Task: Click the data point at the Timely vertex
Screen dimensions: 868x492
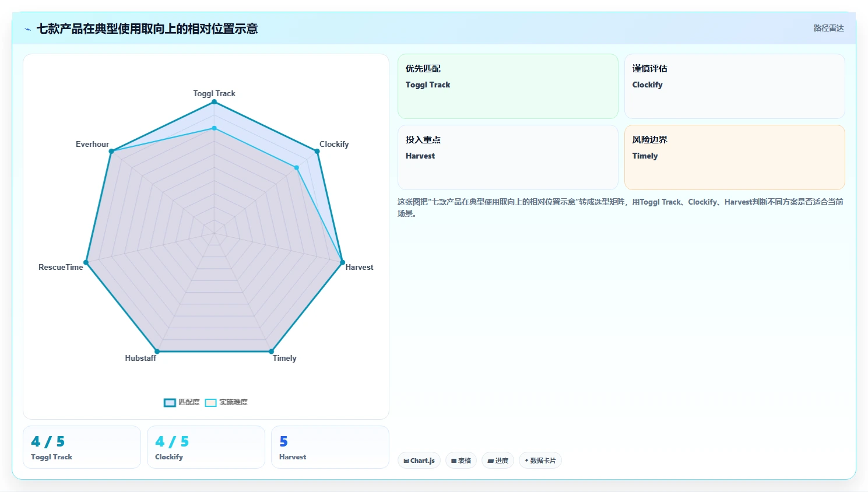Action: point(271,352)
